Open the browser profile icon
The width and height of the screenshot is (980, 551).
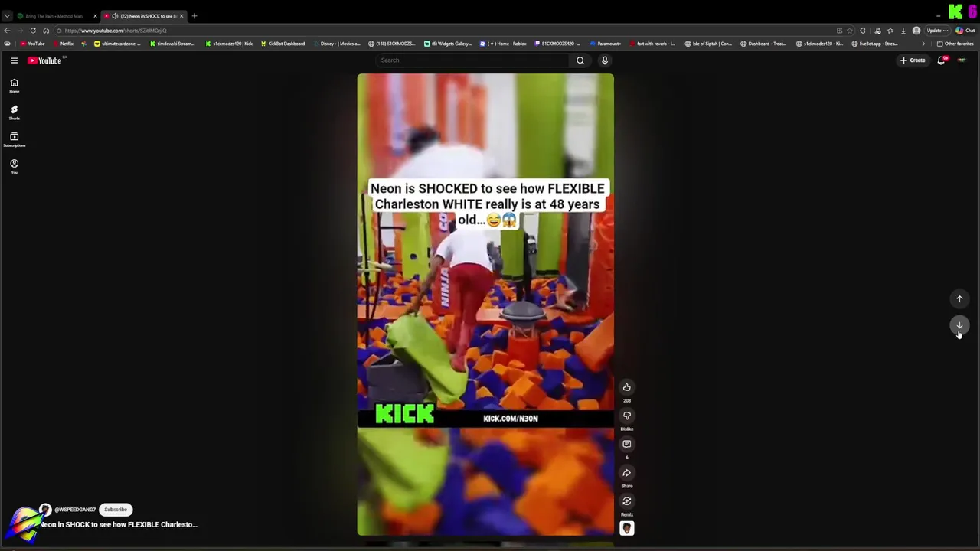pos(916,31)
